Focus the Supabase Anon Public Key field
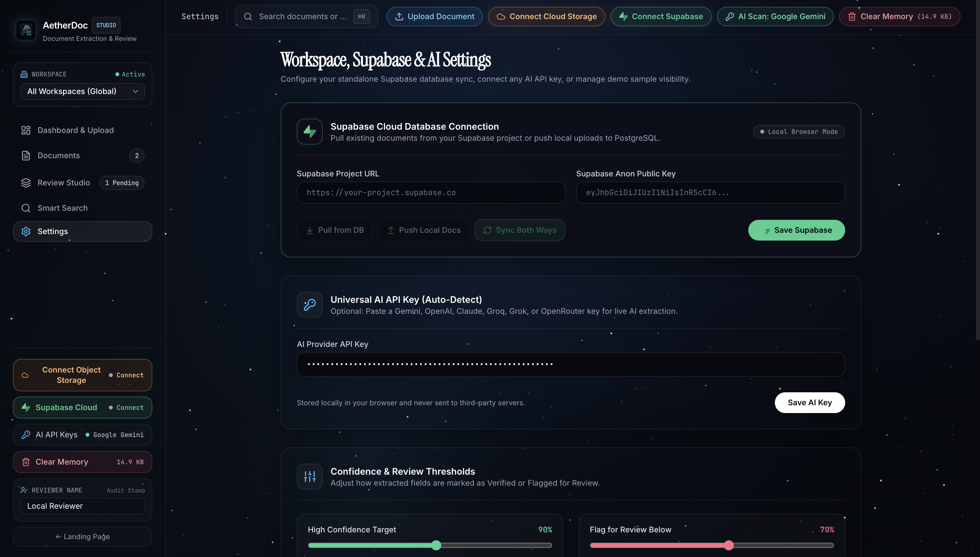The height and width of the screenshot is (557, 980). 710,193
